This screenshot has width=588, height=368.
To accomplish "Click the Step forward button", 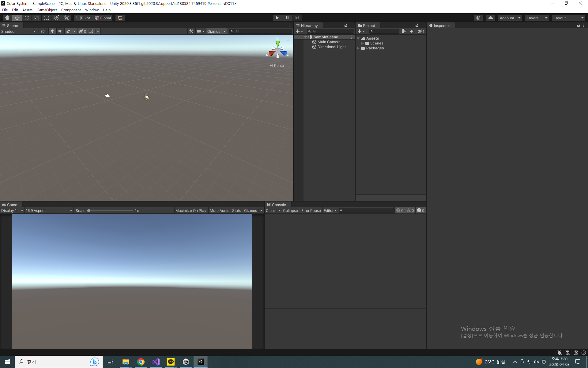I will [297, 18].
